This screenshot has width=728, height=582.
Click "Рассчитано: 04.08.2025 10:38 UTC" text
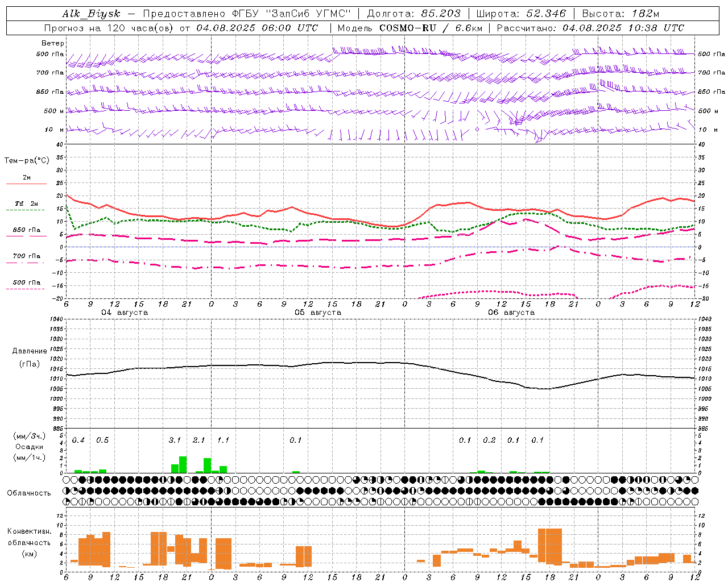(x=590, y=28)
